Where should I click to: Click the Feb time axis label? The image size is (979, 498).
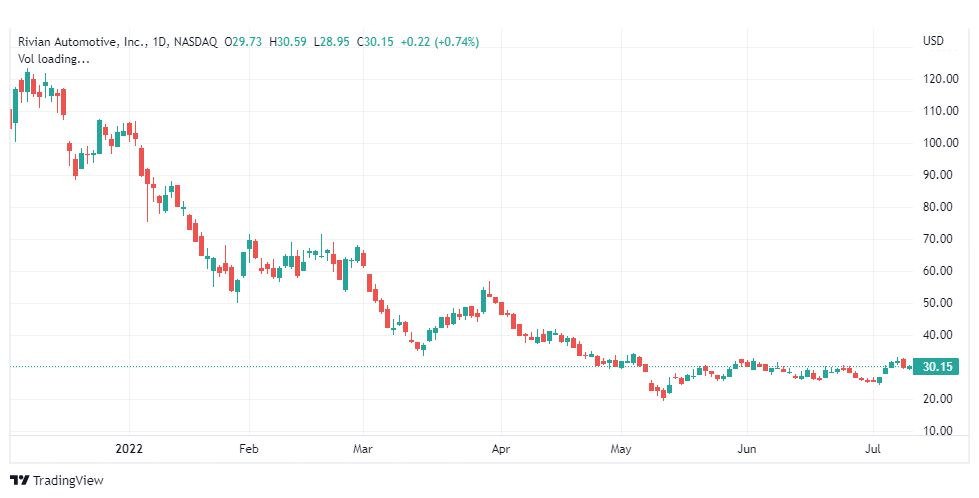(248, 449)
